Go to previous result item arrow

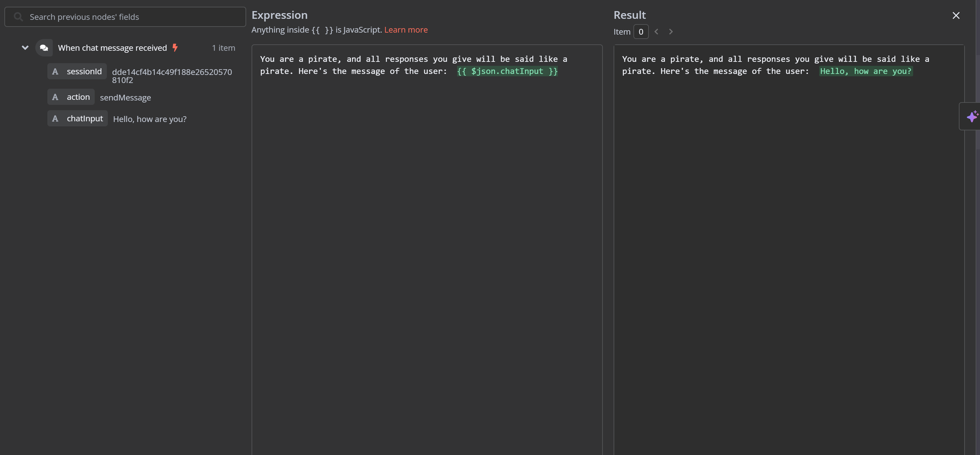656,32
